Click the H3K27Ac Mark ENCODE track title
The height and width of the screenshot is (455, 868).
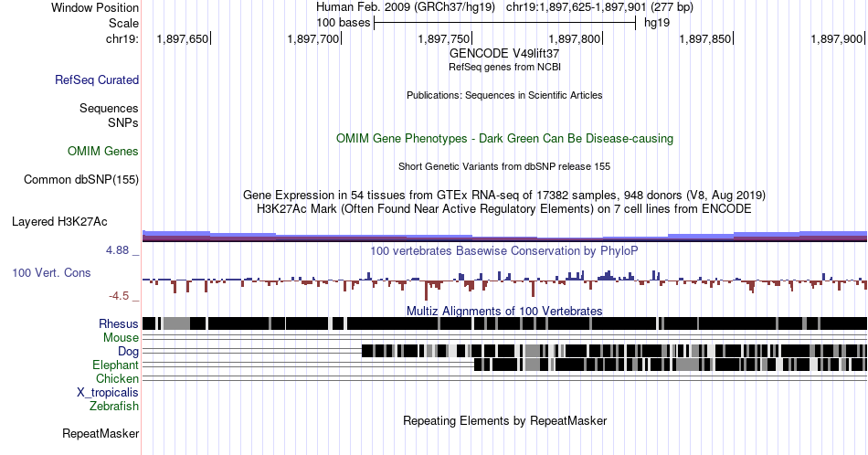tap(504, 208)
